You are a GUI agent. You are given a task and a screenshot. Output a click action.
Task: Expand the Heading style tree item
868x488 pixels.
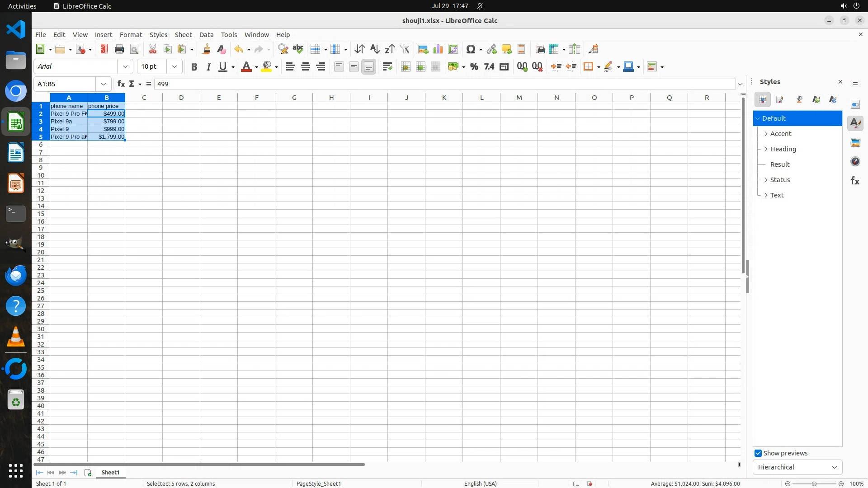pyautogui.click(x=766, y=149)
